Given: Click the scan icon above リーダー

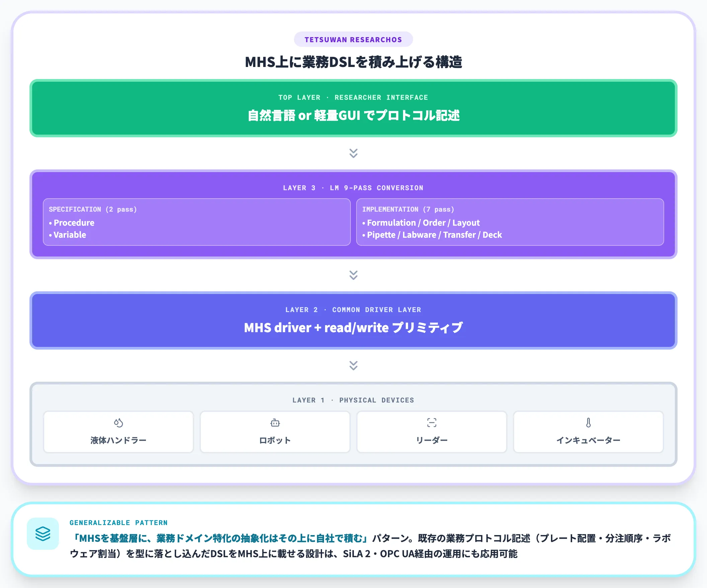Looking at the screenshot, I should [x=431, y=423].
